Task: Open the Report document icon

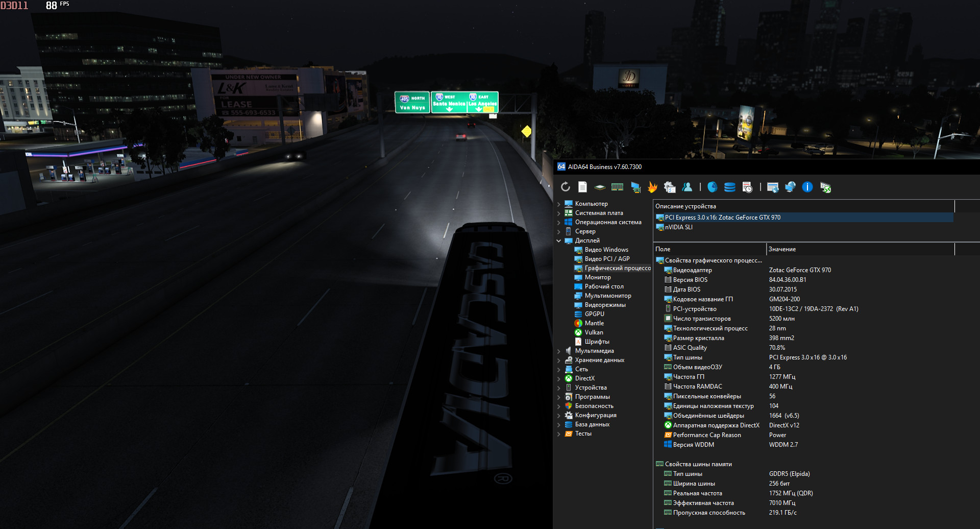Action: (582, 187)
